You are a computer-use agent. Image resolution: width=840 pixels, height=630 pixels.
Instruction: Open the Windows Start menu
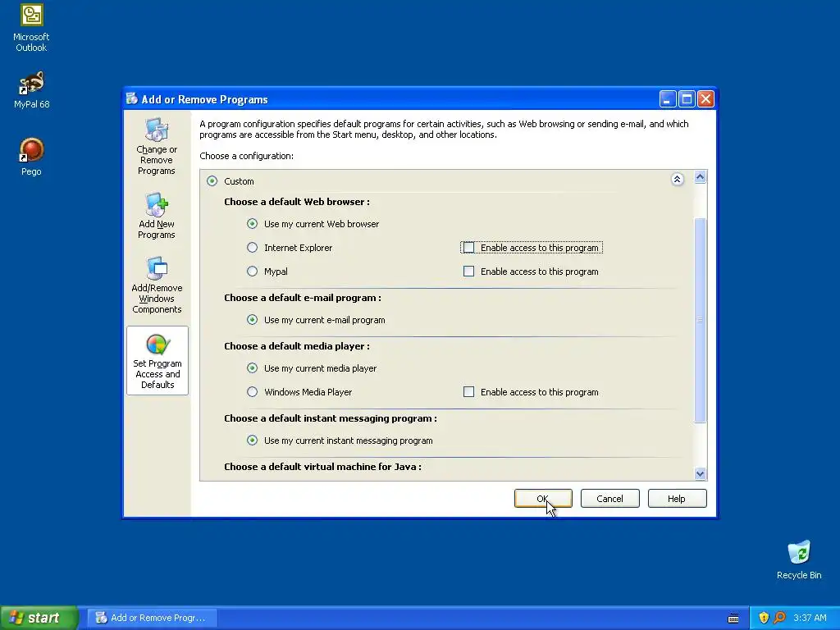(x=39, y=618)
